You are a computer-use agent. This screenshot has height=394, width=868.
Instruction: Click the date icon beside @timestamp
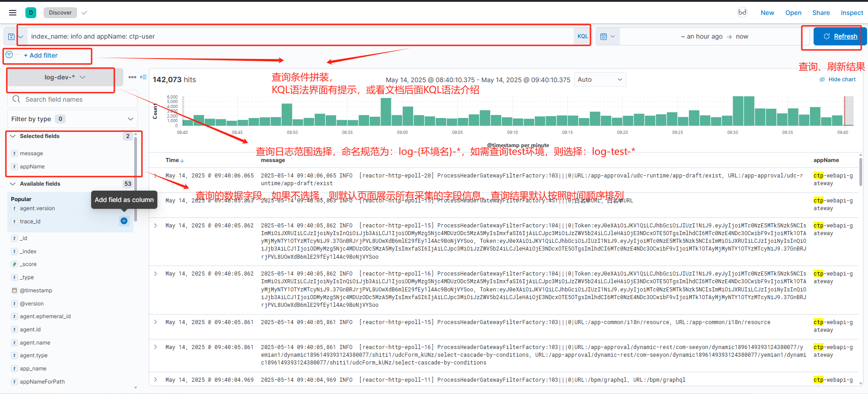(15, 291)
